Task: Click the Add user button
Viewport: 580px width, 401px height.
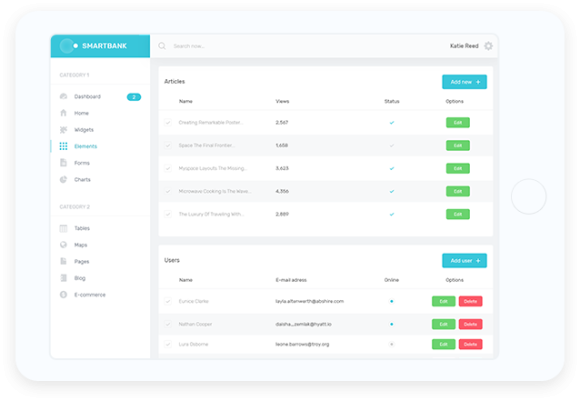Action: tap(464, 260)
